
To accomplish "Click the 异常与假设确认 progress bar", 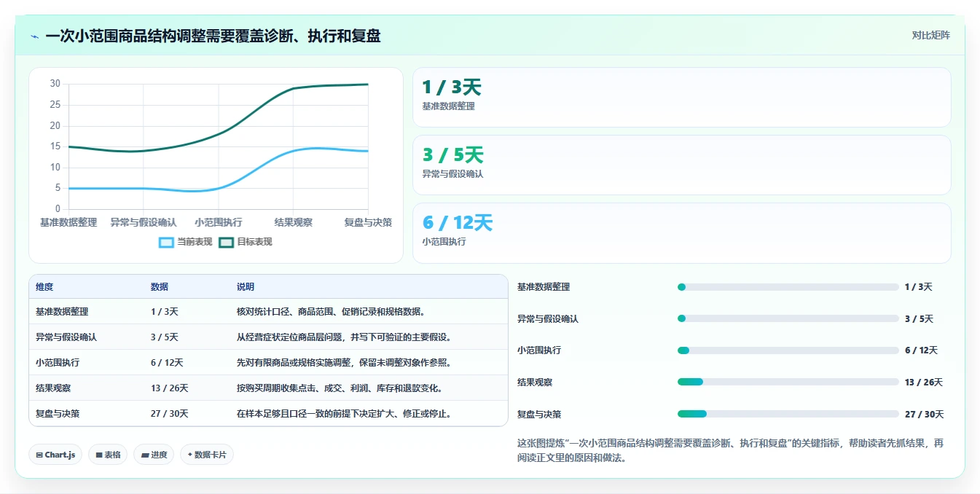I will (788, 318).
